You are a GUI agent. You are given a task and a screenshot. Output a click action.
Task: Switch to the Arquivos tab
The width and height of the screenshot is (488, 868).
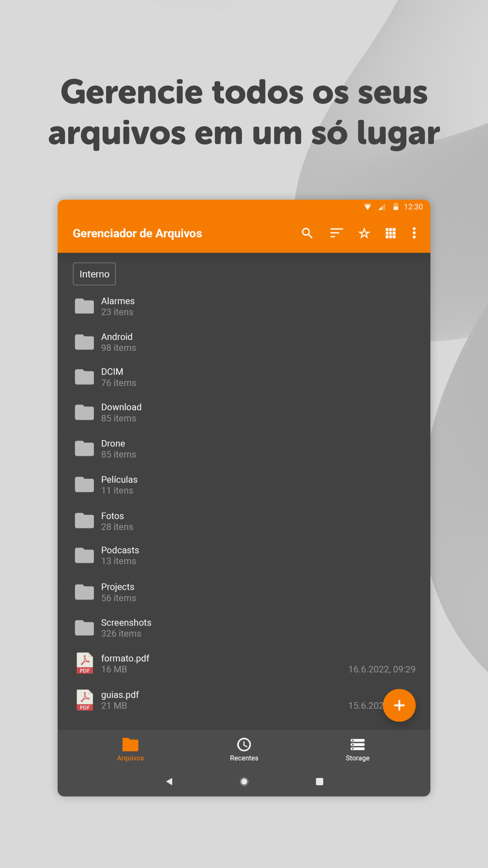(130, 750)
